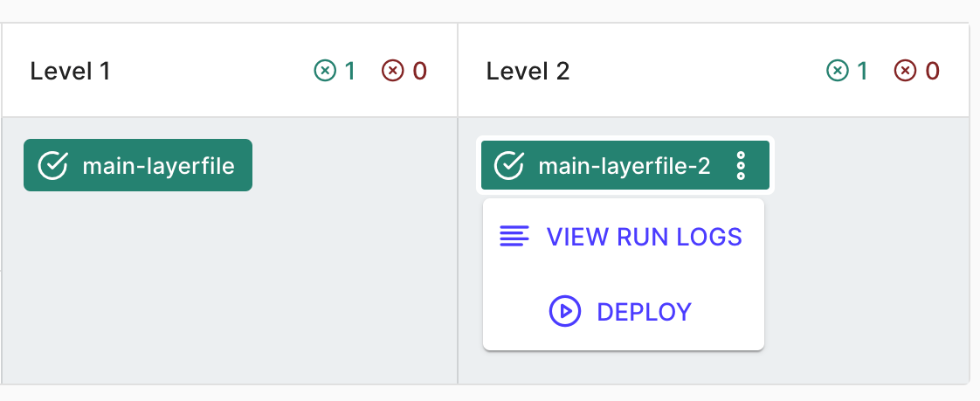Click the red 0 count in Level 2

coord(932,71)
